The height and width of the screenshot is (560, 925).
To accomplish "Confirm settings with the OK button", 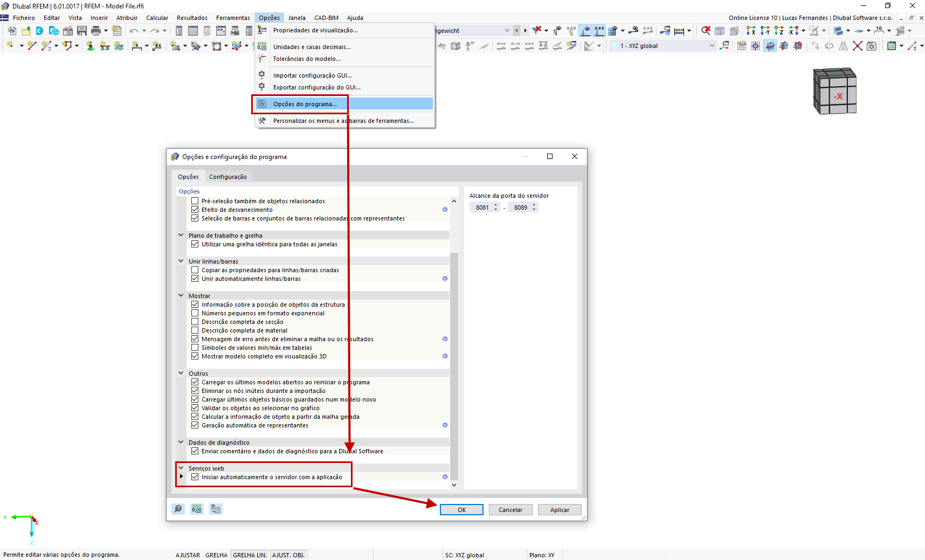I will point(461,509).
